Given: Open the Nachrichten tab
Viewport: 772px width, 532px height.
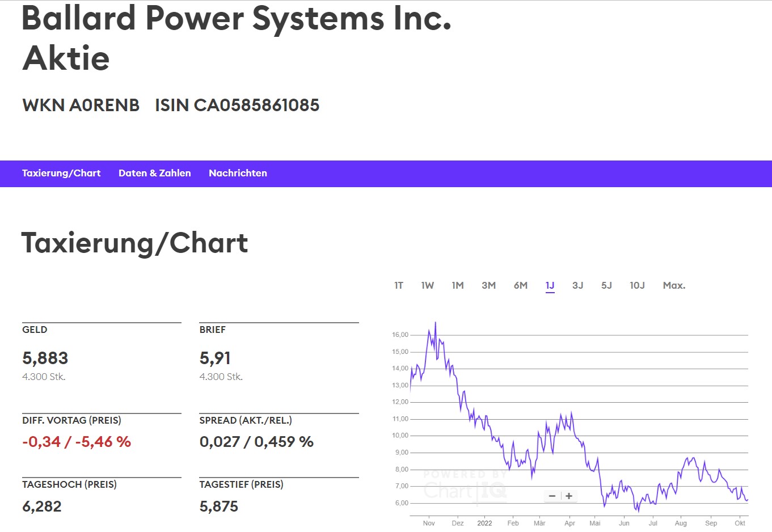Looking at the screenshot, I should [x=238, y=174].
